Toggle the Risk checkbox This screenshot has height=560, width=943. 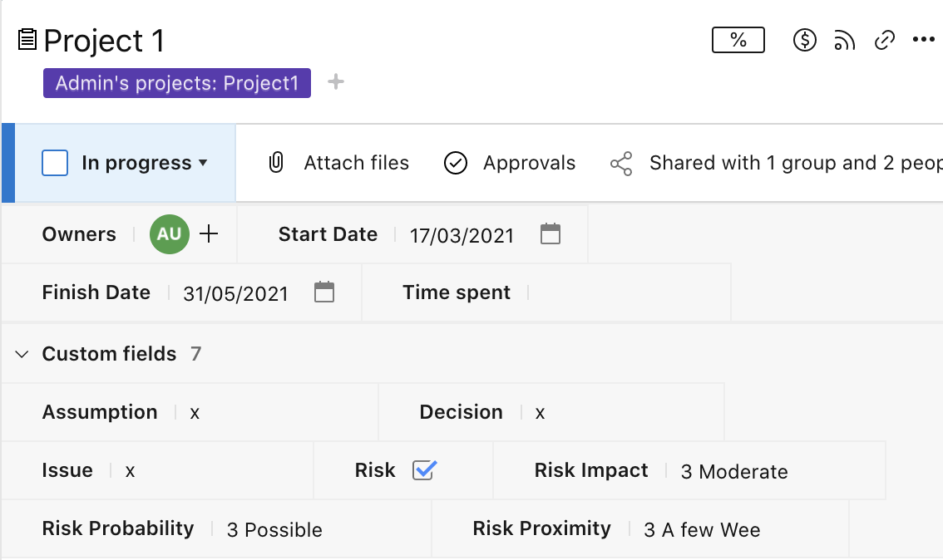click(424, 470)
